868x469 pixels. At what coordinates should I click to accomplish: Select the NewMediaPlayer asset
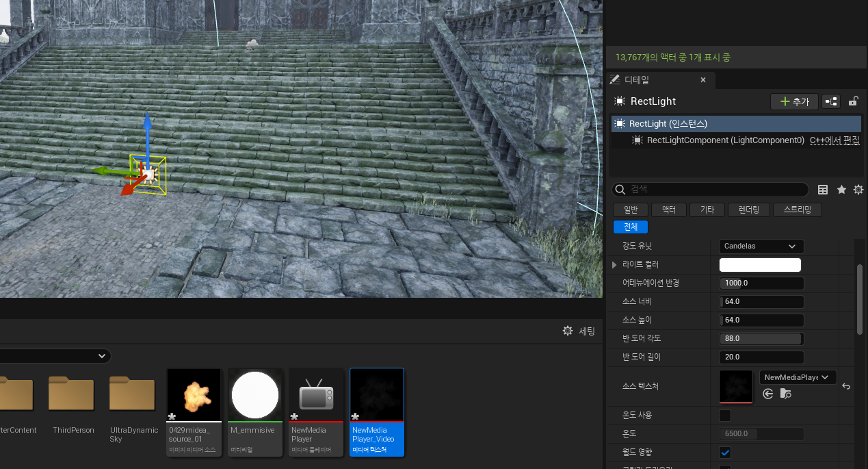316,412
